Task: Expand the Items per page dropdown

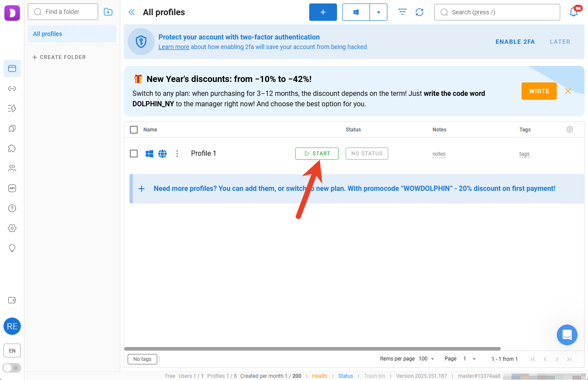Action: (426, 359)
